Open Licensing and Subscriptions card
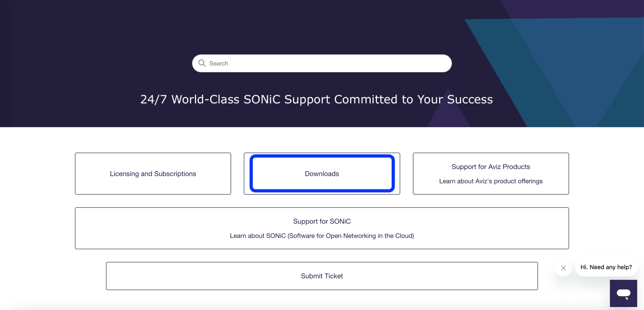The image size is (644, 310). click(153, 174)
